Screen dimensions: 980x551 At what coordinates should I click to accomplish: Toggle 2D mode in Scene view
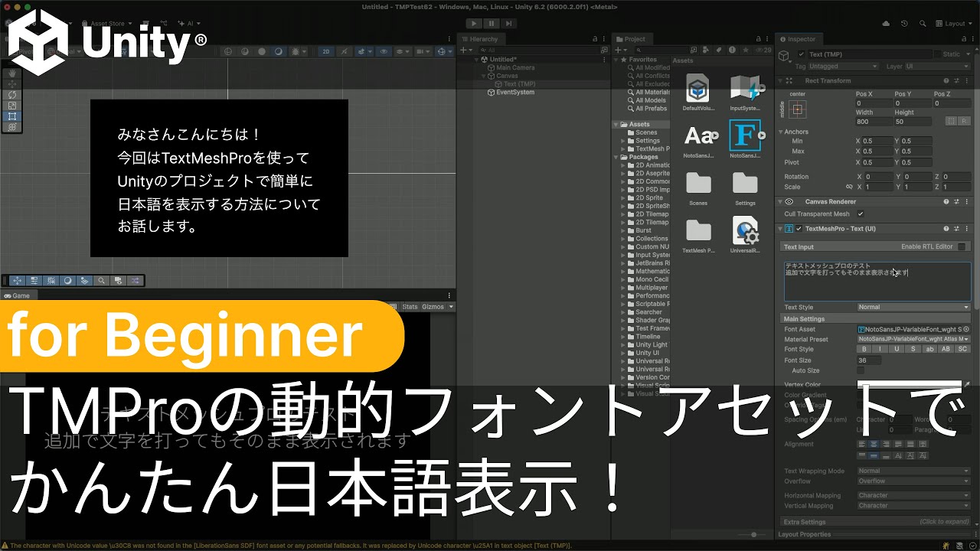coord(326,51)
